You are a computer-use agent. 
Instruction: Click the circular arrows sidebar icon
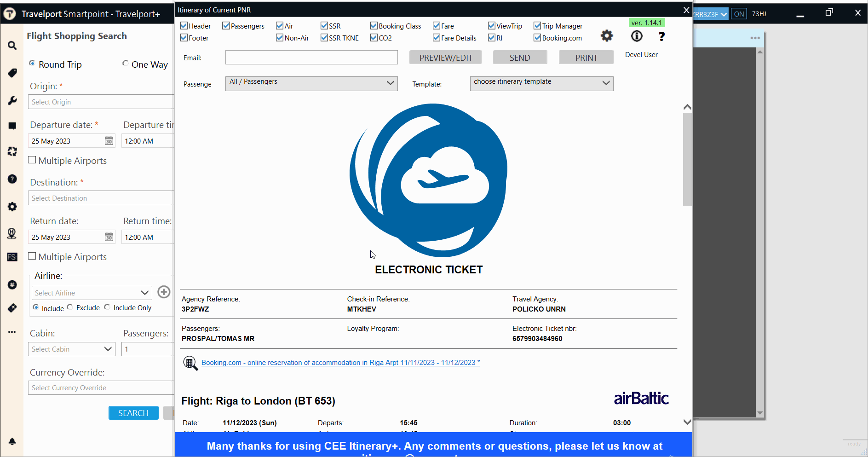click(x=12, y=151)
